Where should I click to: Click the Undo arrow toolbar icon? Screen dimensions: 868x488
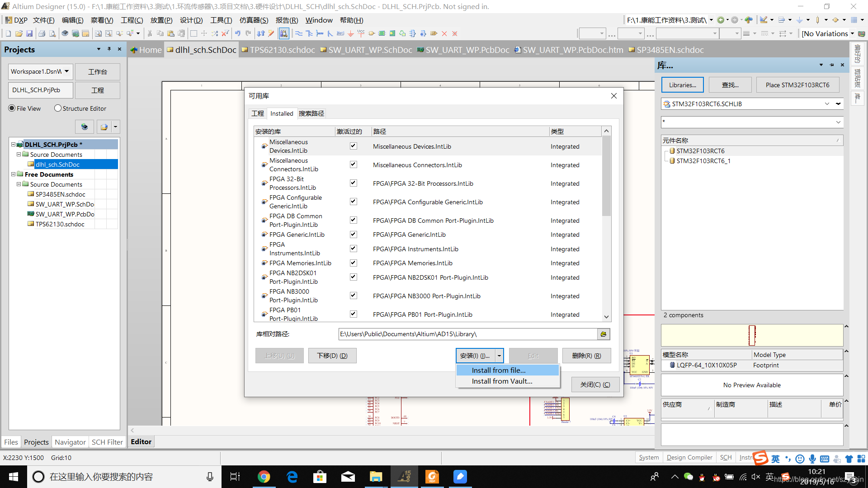pos(237,33)
